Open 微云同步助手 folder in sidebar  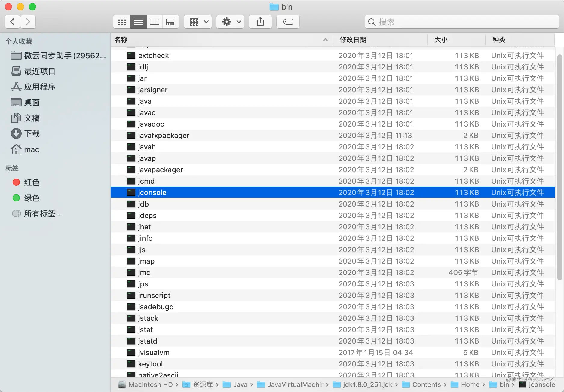point(58,56)
